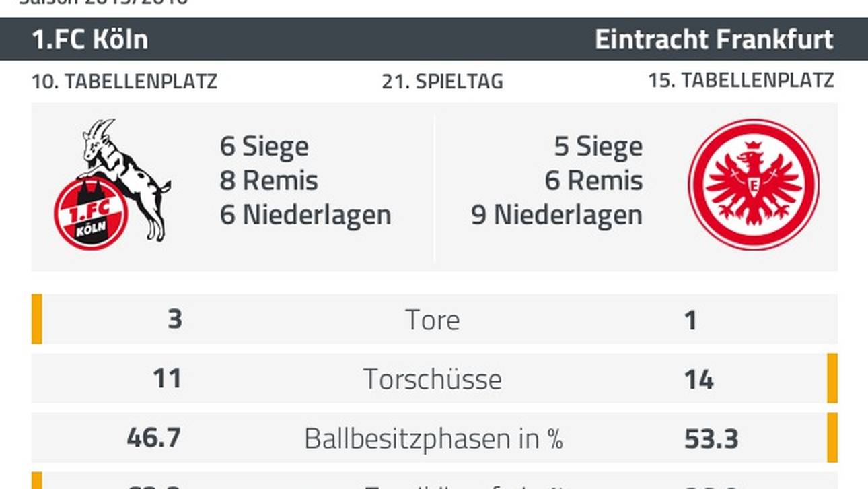The image size is (868, 489).
Task: Click the orange marker beside Torschüsse row
Action: 832,379
